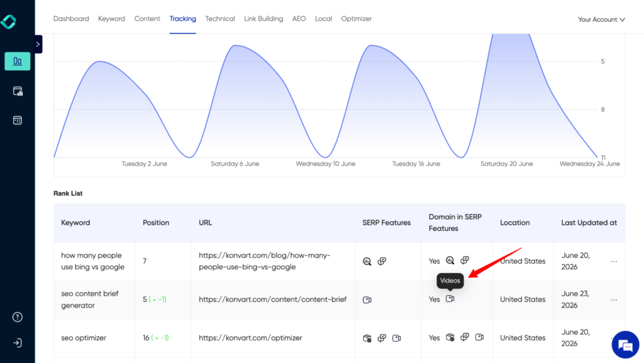The image size is (644, 363).
Task: Click the Position column header
Action: tap(156, 223)
